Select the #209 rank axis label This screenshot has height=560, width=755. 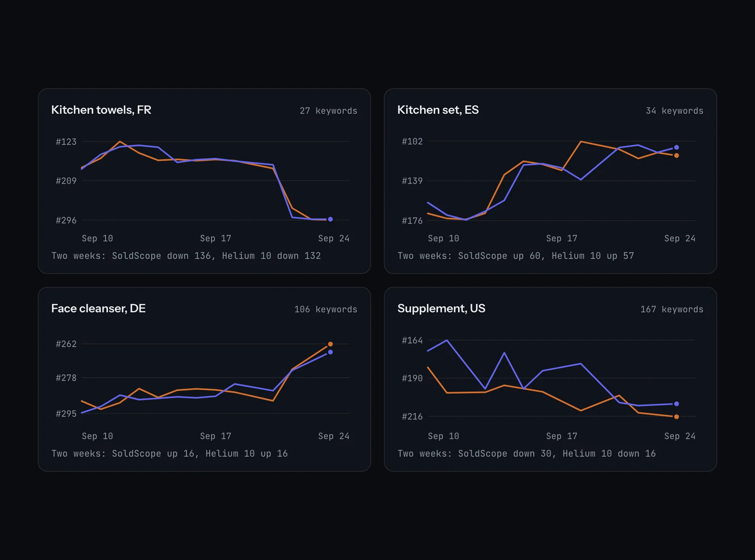pyautogui.click(x=66, y=181)
